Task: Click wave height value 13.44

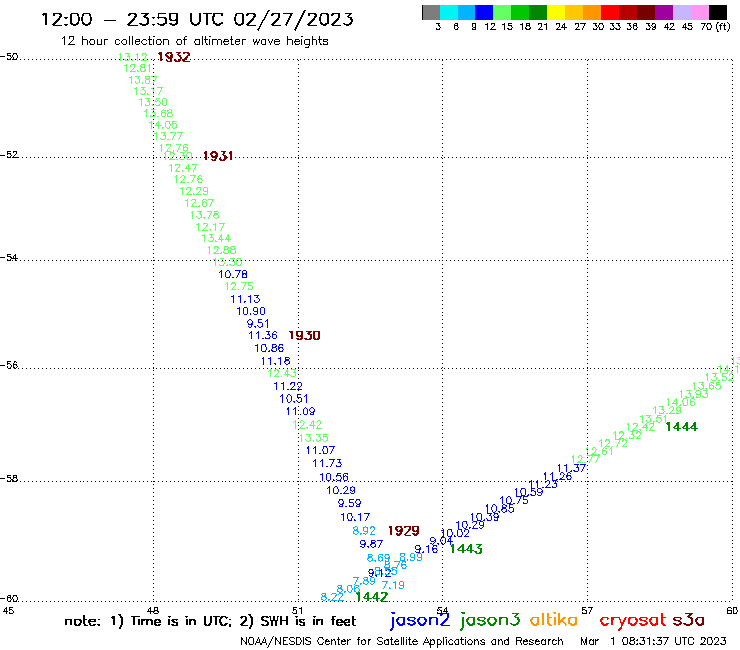Action: tap(216, 238)
